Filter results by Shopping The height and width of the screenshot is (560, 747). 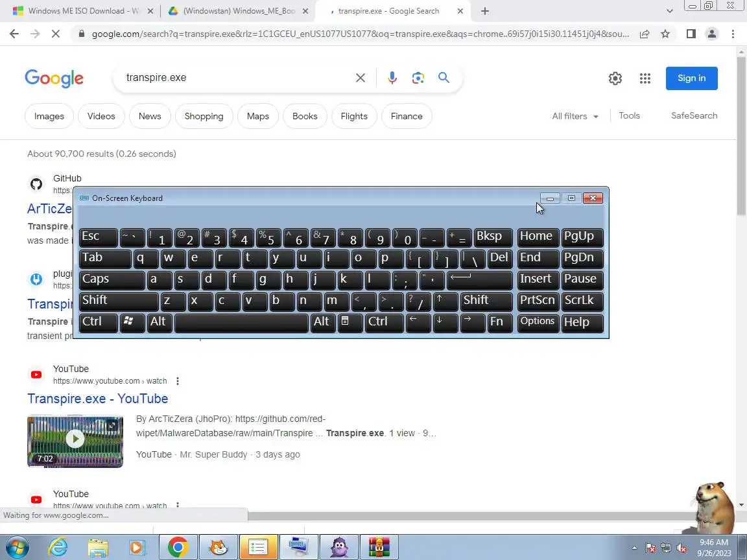pyautogui.click(x=204, y=116)
